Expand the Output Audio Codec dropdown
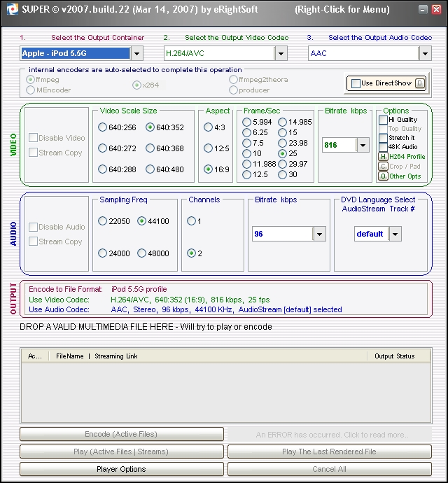This screenshot has height=483, width=448. tap(425, 54)
